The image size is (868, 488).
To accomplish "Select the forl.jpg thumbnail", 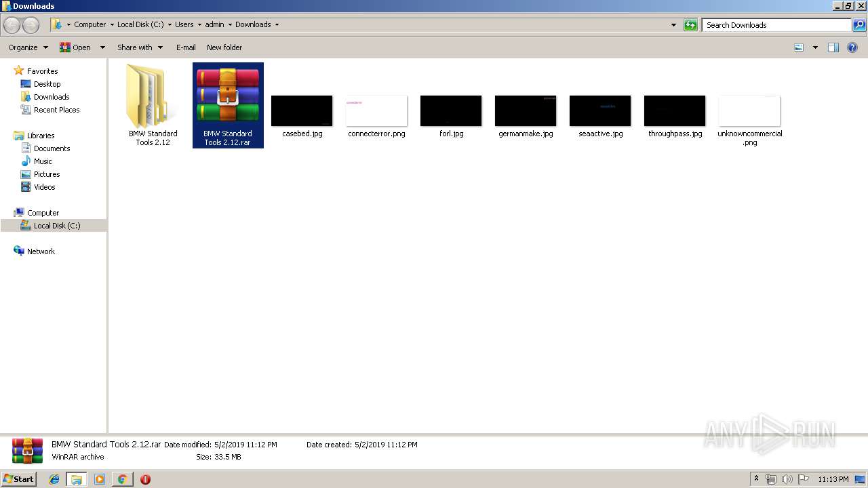I will pos(451,110).
